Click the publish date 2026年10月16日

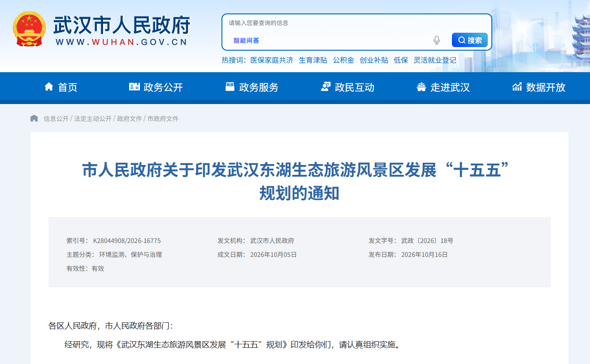click(x=425, y=255)
